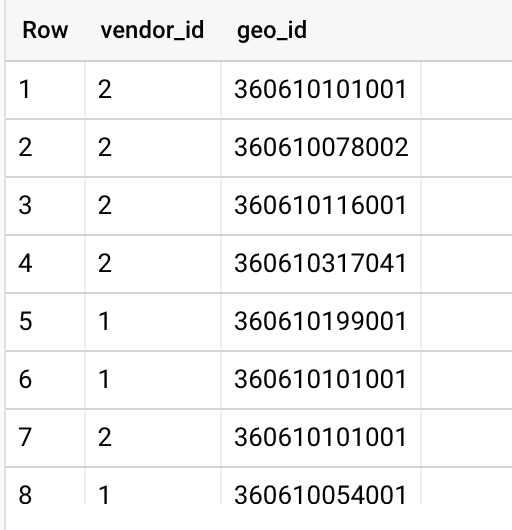Click geo_id value in row 1
The height and width of the screenshot is (530, 512).
coord(320,90)
